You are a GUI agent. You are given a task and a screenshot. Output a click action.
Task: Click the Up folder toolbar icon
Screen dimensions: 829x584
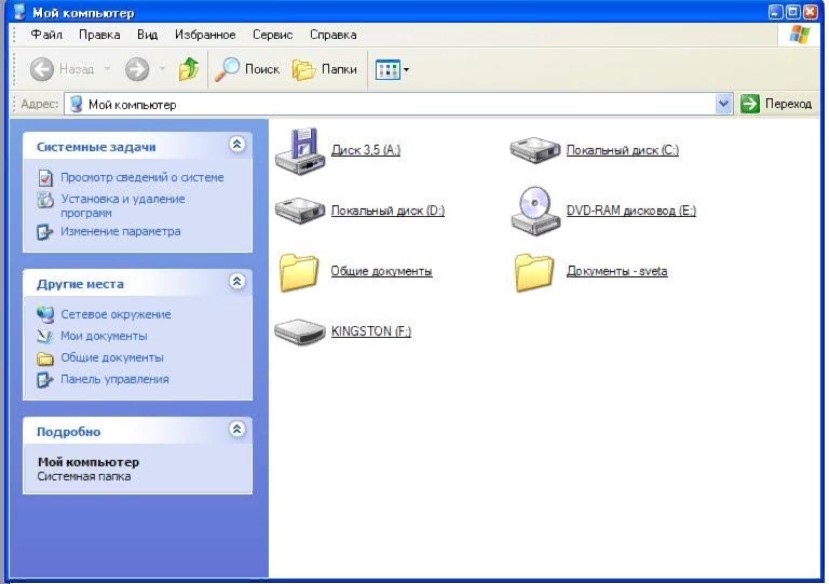pyautogui.click(x=188, y=69)
